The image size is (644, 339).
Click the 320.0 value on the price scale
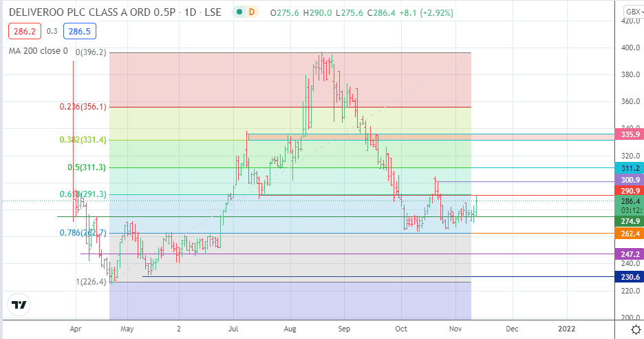point(630,156)
